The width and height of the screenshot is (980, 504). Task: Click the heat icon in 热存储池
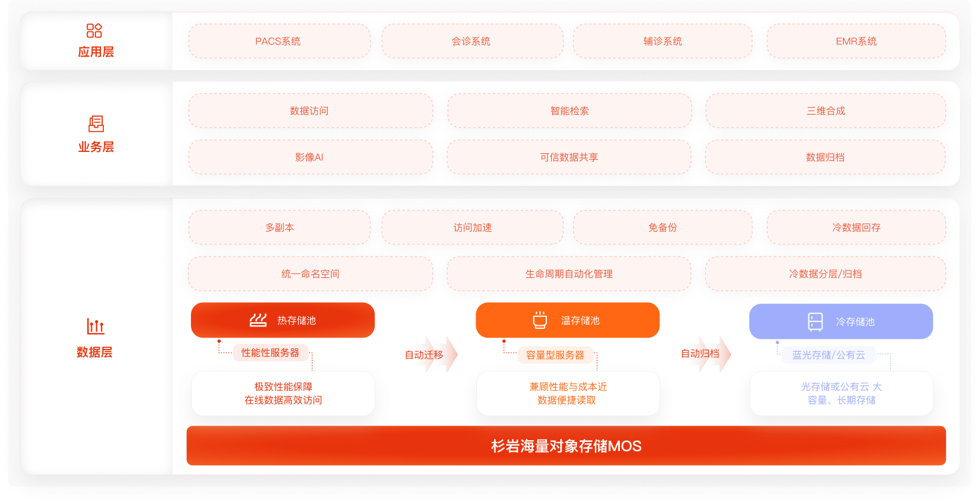[259, 320]
